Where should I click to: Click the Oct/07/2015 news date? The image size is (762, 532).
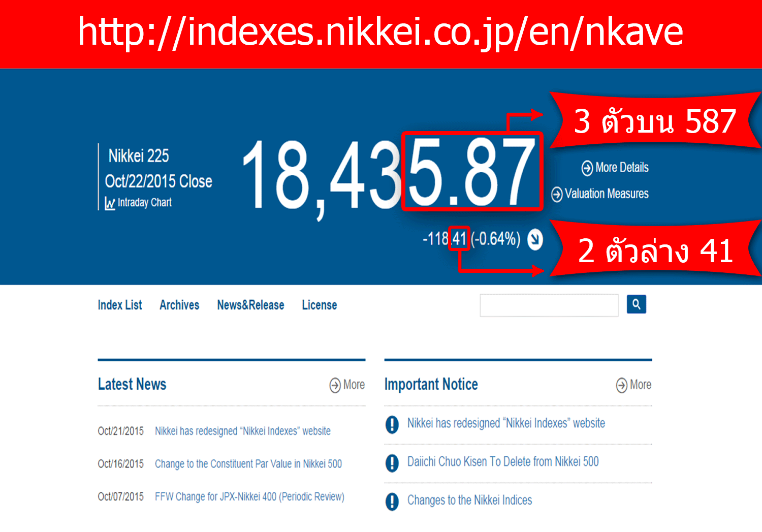(121, 496)
